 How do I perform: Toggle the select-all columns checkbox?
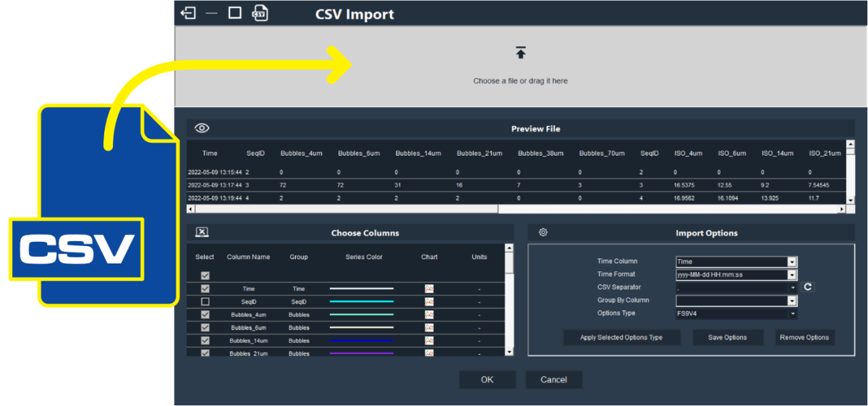pos(205,276)
